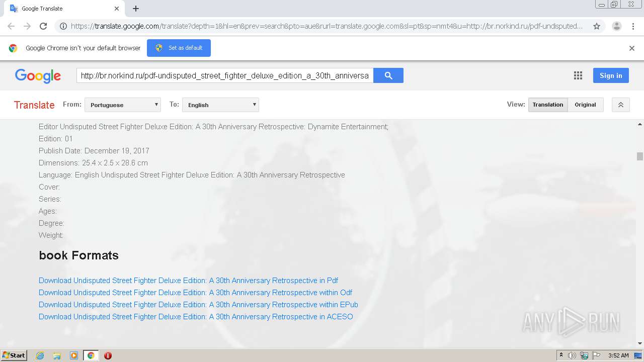Switch view to Translation
Screen dimensions: 644x362
(548, 105)
